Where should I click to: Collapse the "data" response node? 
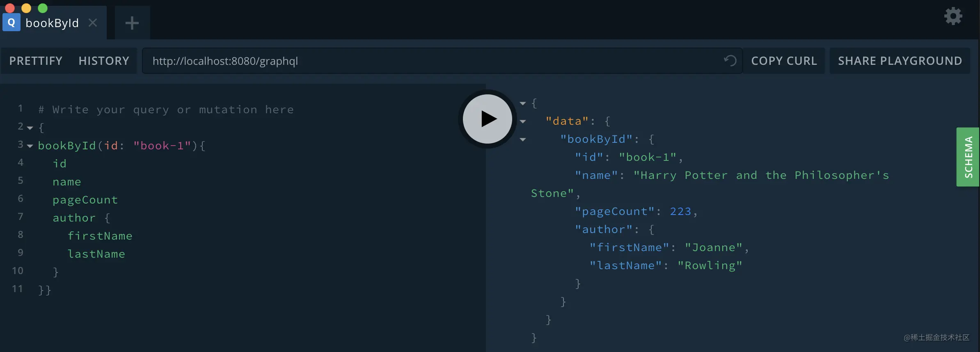pyautogui.click(x=523, y=121)
